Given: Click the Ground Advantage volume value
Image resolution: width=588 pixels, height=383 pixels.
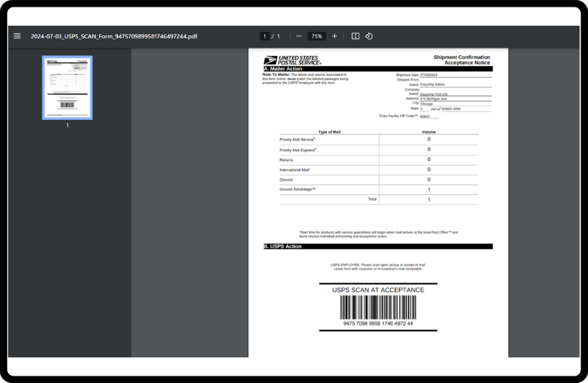Looking at the screenshot, I should 428,189.
